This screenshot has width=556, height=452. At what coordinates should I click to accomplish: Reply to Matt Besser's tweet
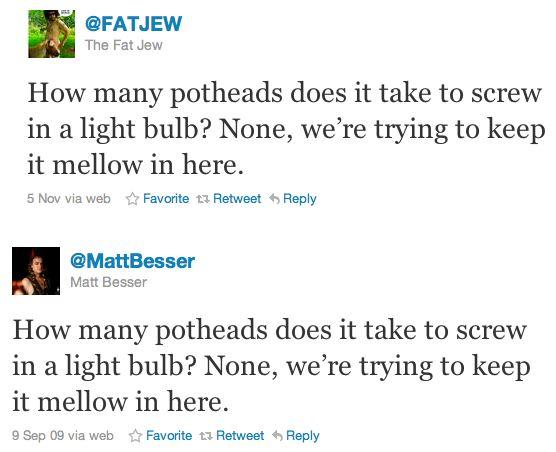[296, 436]
